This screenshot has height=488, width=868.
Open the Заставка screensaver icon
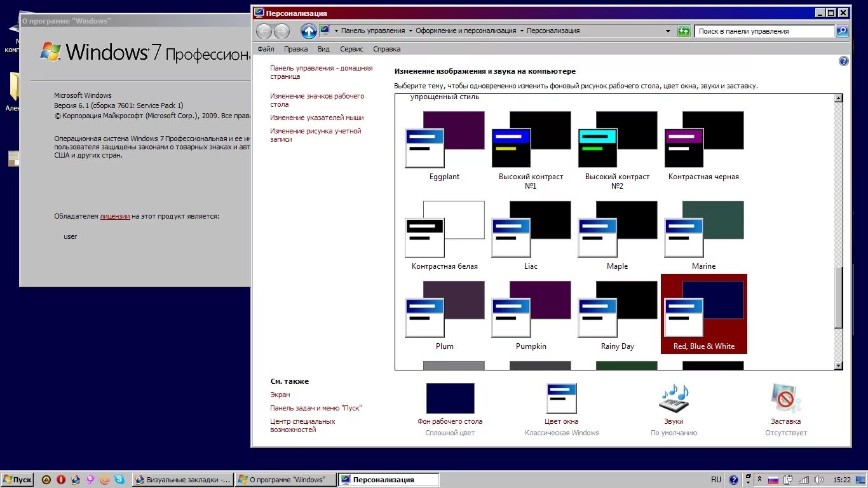[785, 399]
